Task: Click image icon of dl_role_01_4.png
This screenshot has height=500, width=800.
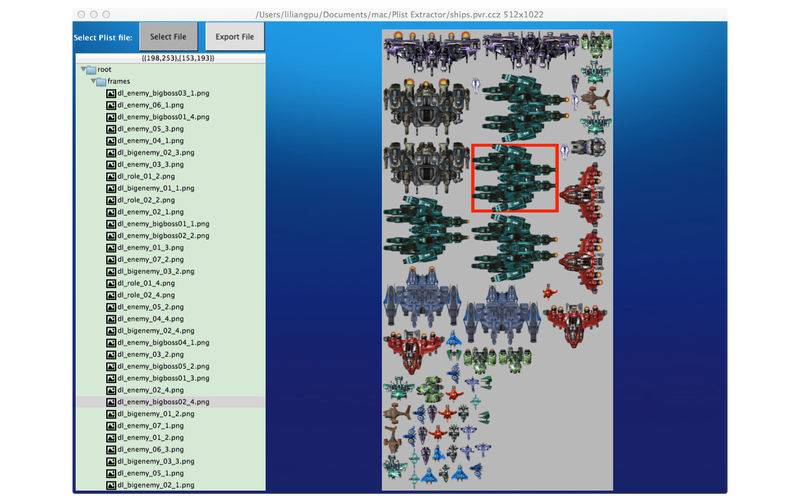Action: [x=111, y=283]
